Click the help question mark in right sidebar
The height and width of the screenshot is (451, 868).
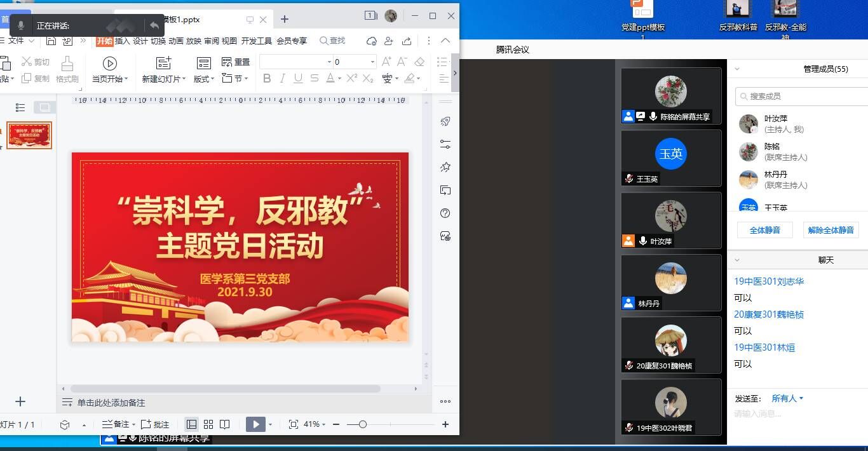[445, 213]
